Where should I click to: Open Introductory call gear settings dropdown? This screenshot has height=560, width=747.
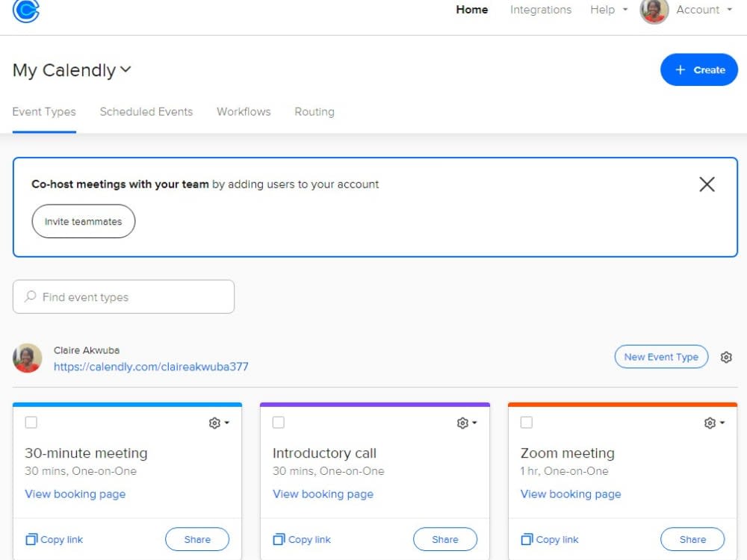tap(467, 423)
